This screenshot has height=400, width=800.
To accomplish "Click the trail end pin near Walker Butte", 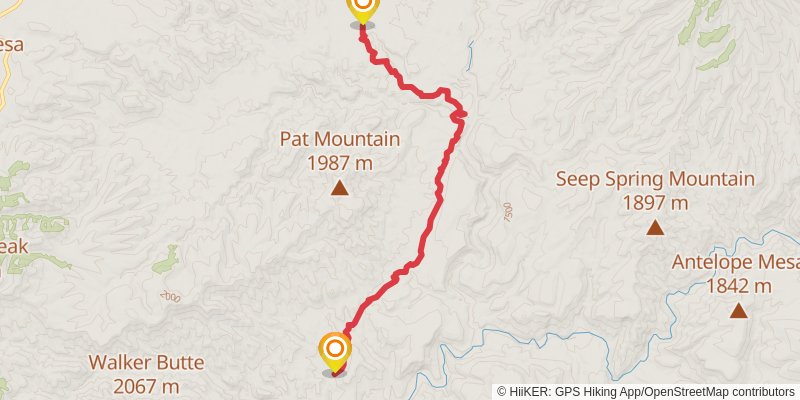I will [x=335, y=352].
